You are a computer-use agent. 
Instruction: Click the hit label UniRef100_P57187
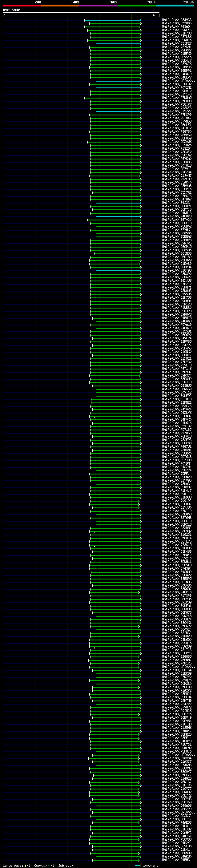(x=177, y=430)
